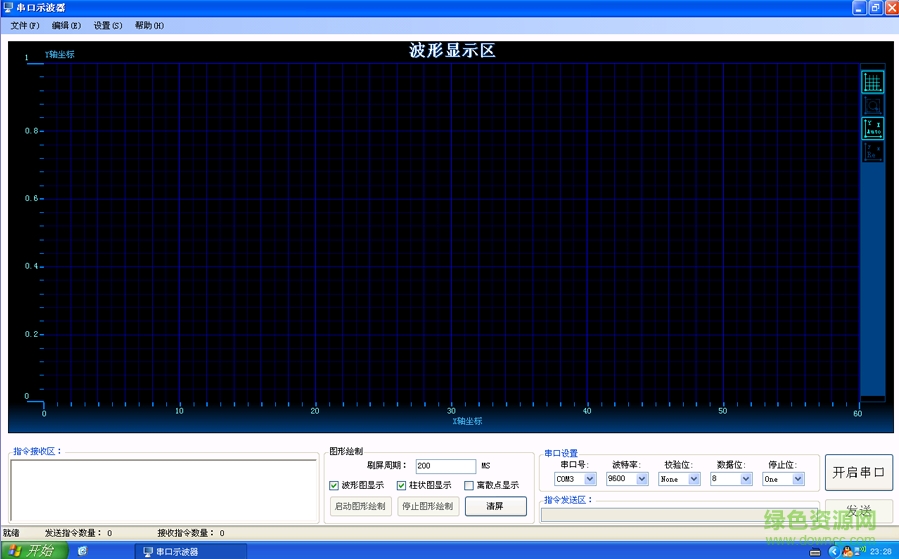Open the 设置(S) menu
899x559 pixels.
point(108,25)
